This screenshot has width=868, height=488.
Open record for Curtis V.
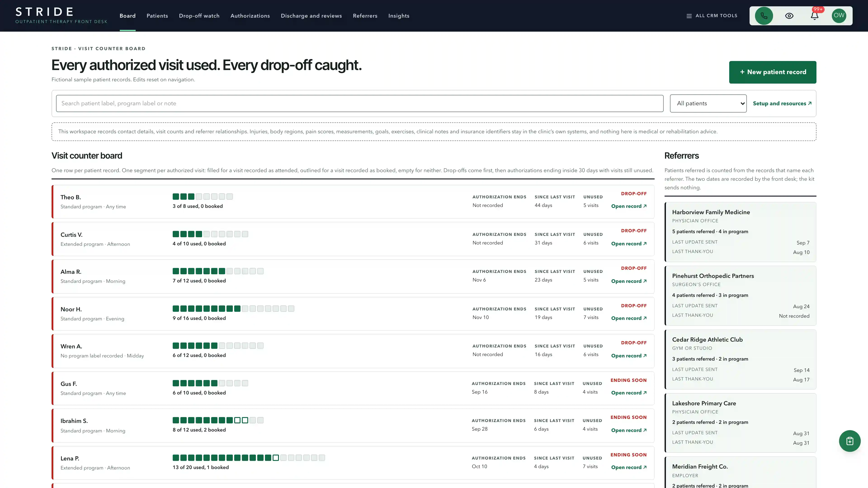pyautogui.click(x=629, y=244)
